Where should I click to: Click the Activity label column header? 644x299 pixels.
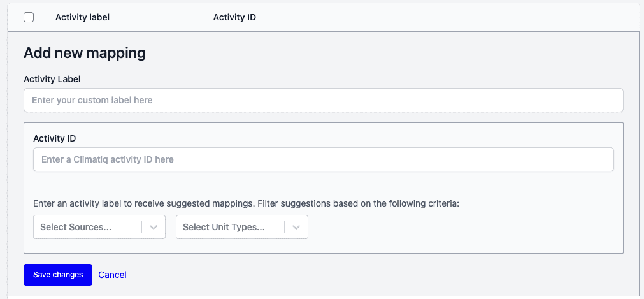(82, 17)
